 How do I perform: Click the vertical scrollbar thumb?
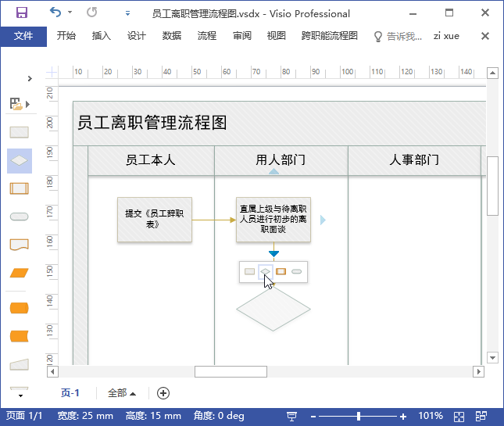[492, 186]
